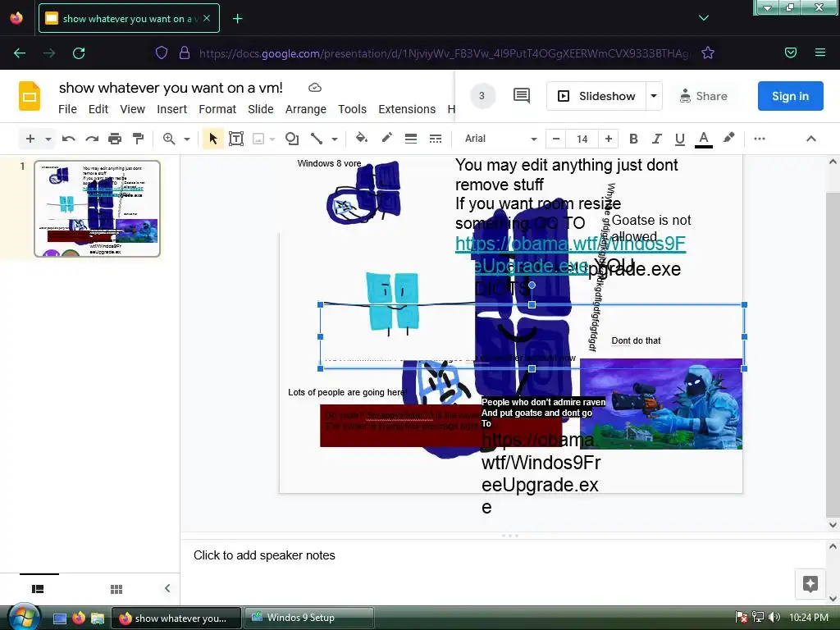
Task: Select the paint format tool
Action: [138, 139]
